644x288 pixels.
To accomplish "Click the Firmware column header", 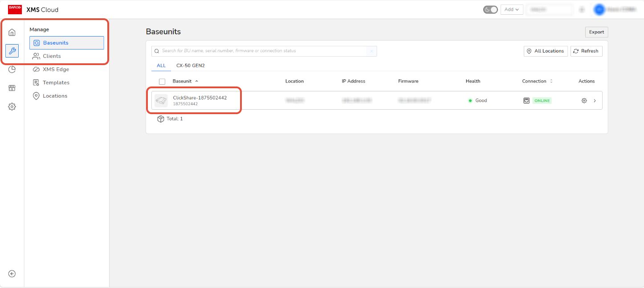I will [x=408, y=81].
